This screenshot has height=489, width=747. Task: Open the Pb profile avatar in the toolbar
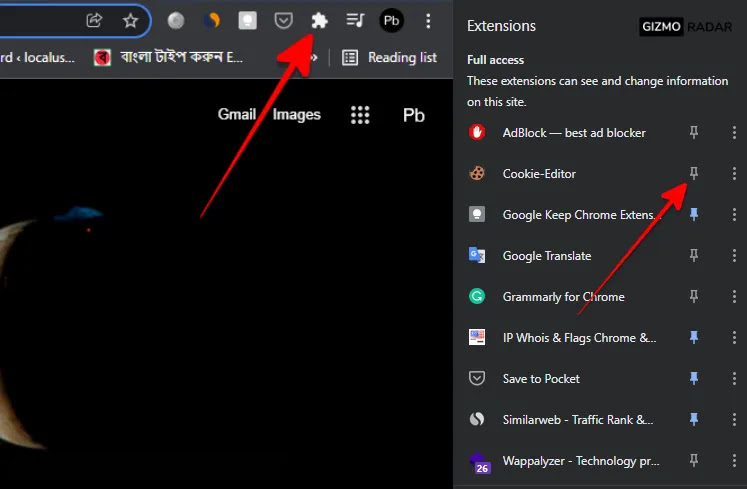tap(391, 20)
